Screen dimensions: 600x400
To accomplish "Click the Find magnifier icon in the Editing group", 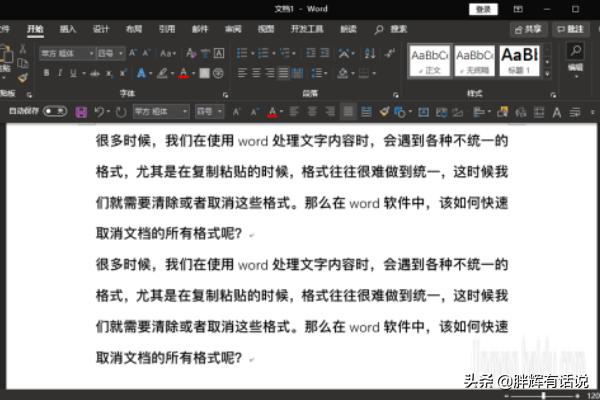I will tap(576, 51).
